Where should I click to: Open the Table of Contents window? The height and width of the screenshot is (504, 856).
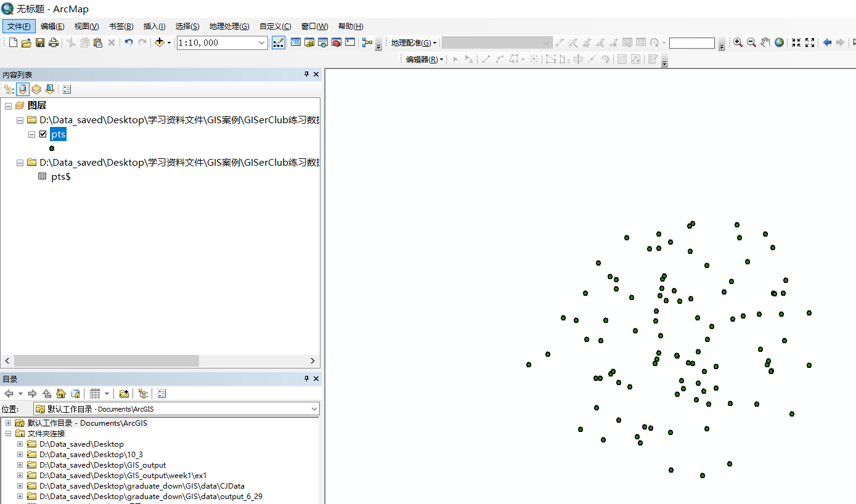[296, 43]
